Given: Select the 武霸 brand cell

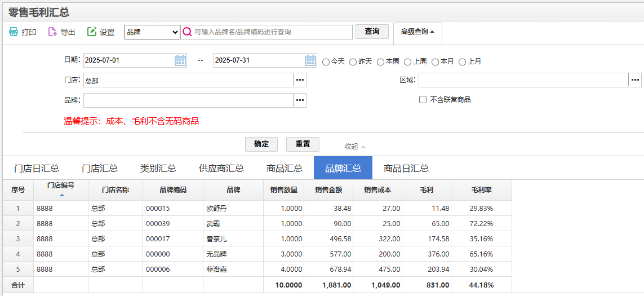Looking at the screenshot, I should tap(233, 224).
